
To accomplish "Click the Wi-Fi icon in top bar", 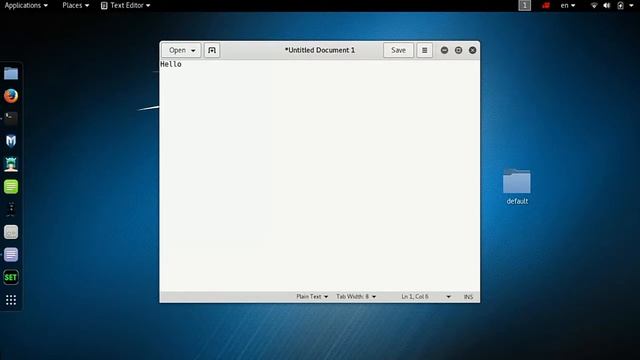I will [x=594, y=5].
